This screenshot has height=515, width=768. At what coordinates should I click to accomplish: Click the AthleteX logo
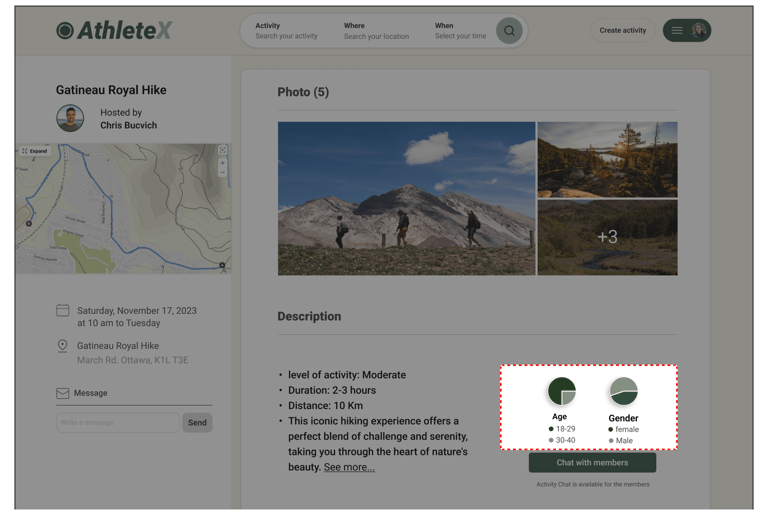[114, 30]
